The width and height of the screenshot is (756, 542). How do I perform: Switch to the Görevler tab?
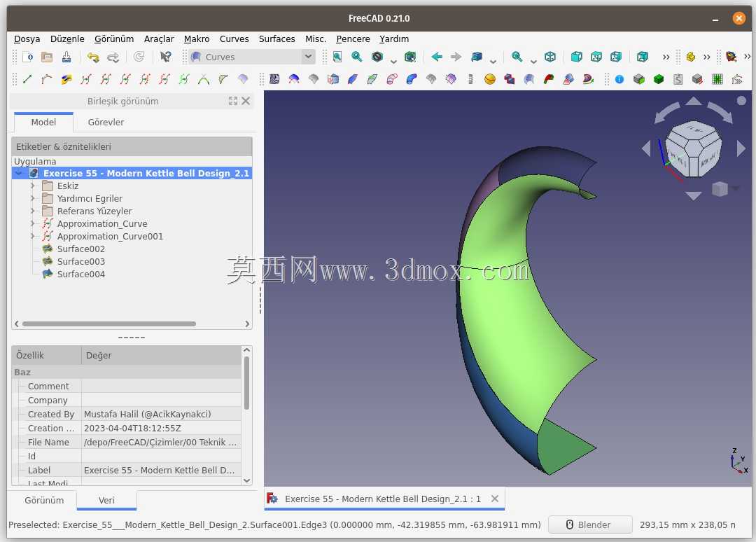(106, 122)
